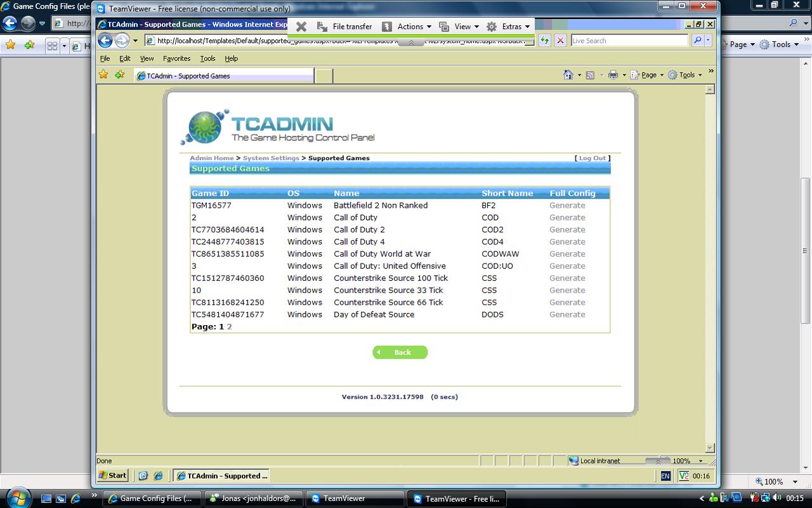Image resolution: width=812 pixels, height=508 pixels.
Task: Open the View dropdown in TeamViewer toolbar
Action: pyautogui.click(x=459, y=27)
